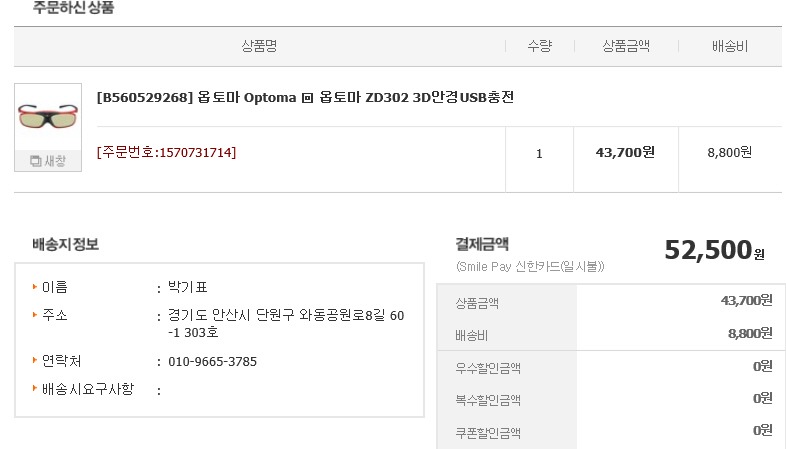Select the phone number 010-9665-3785

click(212, 361)
